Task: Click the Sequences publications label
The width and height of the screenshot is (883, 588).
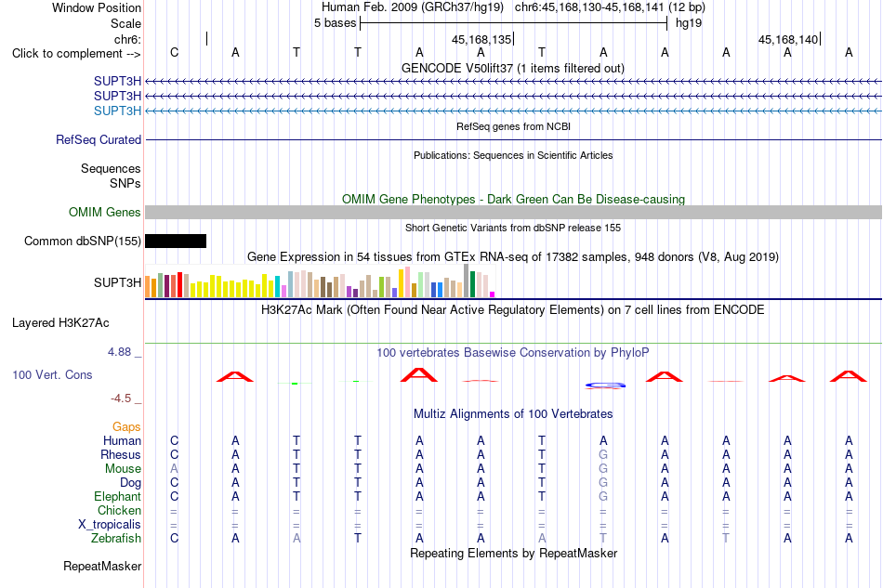Action: pos(111,169)
